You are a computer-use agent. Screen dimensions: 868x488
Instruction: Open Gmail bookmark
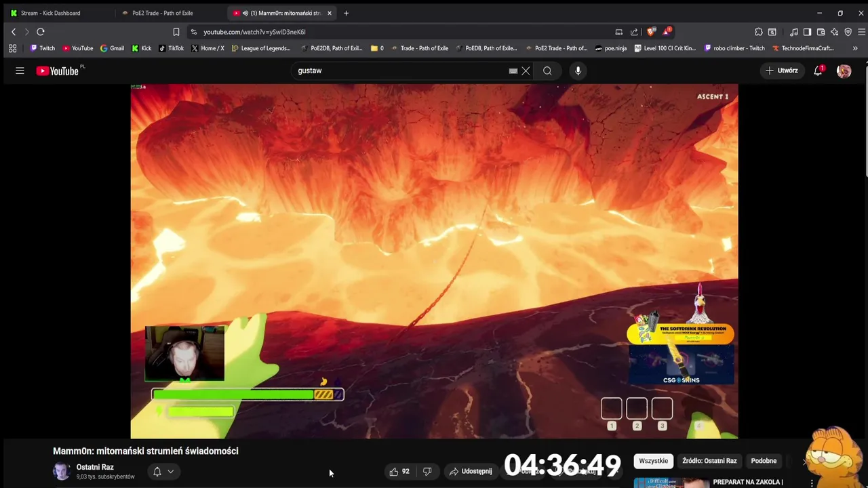tap(112, 48)
